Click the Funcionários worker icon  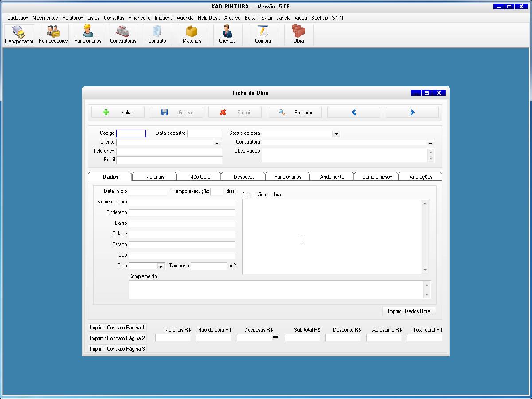(x=88, y=35)
